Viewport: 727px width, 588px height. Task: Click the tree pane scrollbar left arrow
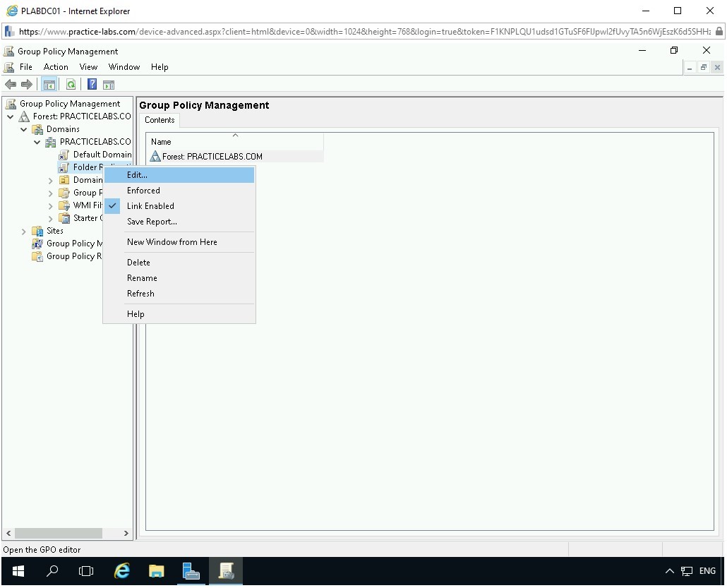8,533
